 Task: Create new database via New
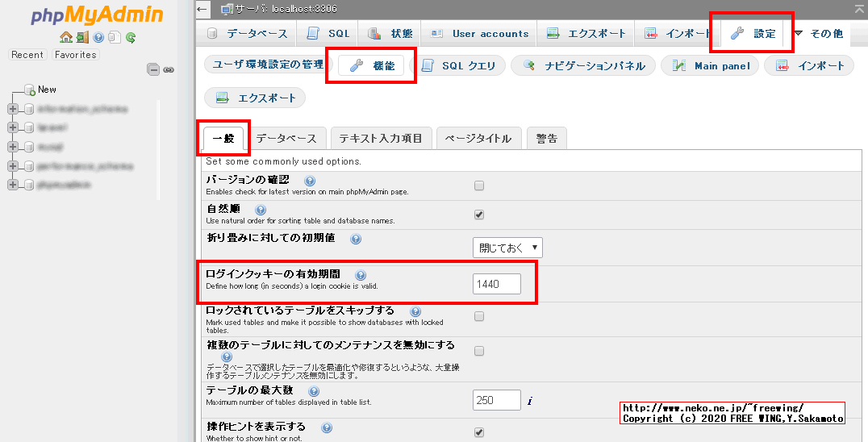pyautogui.click(x=47, y=89)
